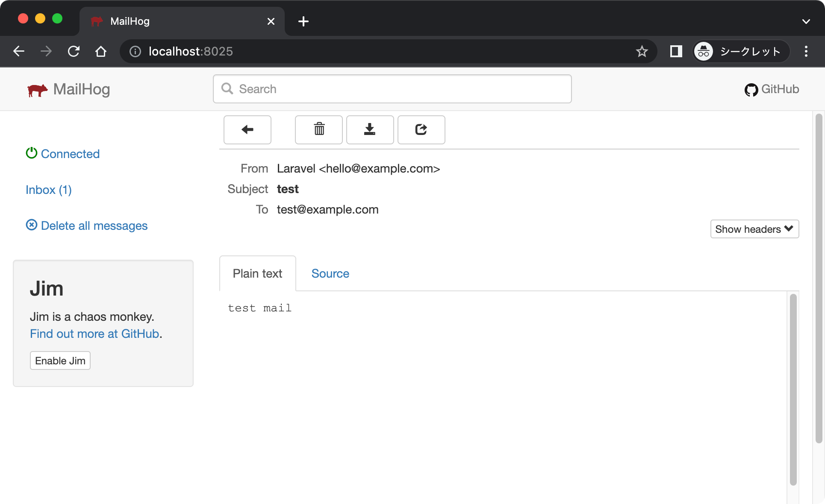Download the message with download icon

click(x=370, y=129)
